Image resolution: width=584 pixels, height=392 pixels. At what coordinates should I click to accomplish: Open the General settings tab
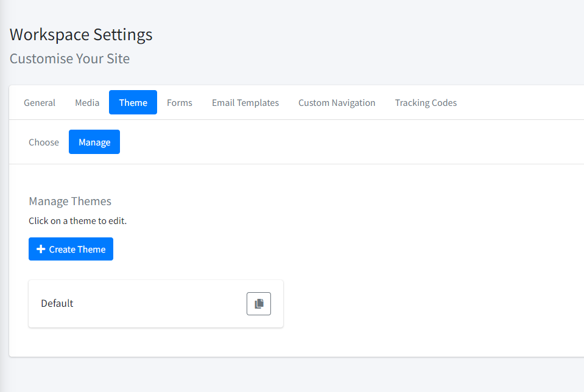pyautogui.click(x=40, y=103)
